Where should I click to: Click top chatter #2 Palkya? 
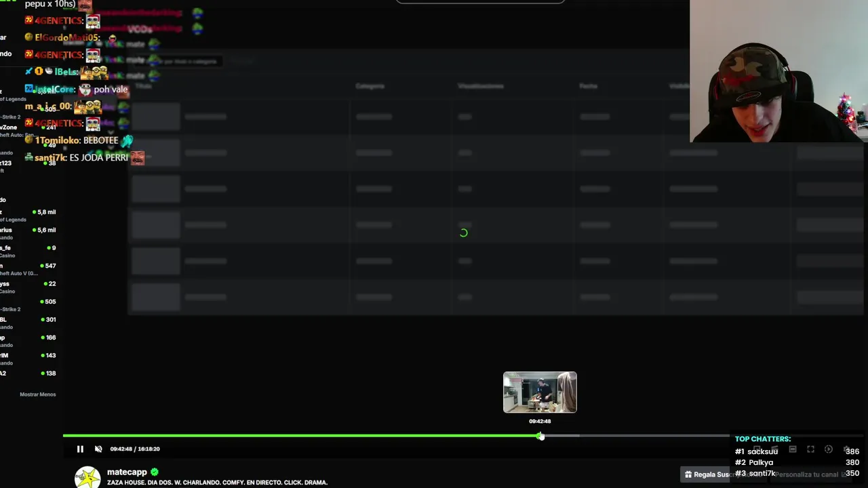(x=754, y=462)
